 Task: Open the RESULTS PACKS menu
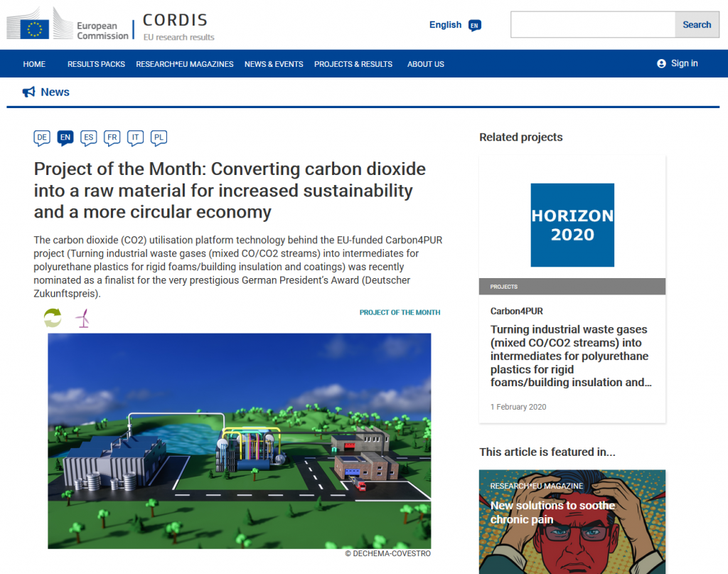[x=96, y=64]
